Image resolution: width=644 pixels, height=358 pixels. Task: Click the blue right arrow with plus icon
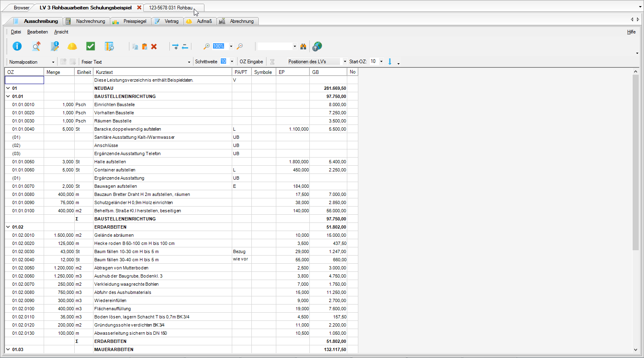coord(175,47)
